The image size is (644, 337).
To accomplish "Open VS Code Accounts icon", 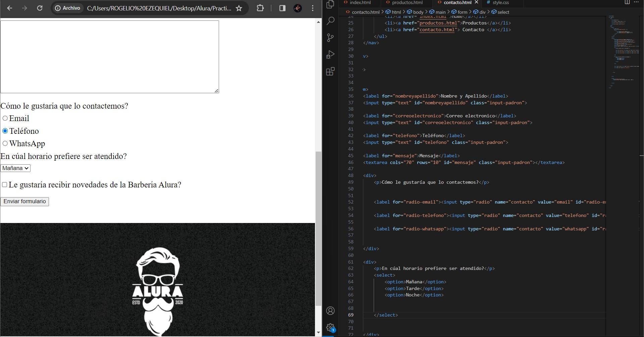I will [x=330, y=311].
